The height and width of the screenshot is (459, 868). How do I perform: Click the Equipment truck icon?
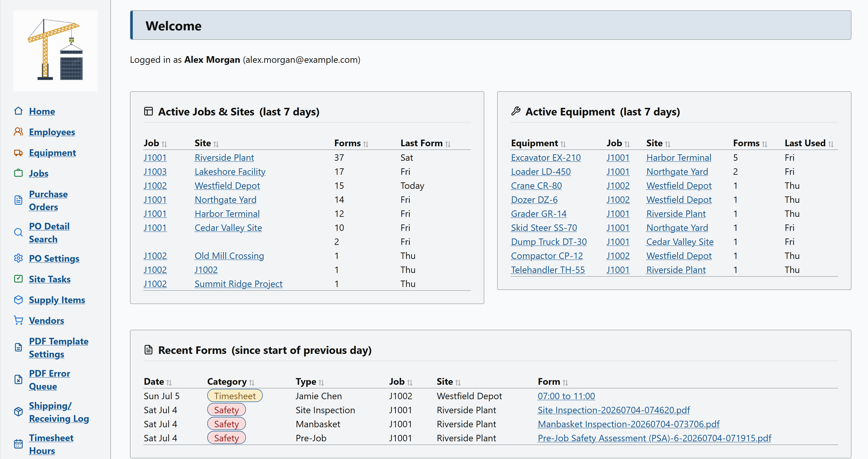(x=19, y=152)
